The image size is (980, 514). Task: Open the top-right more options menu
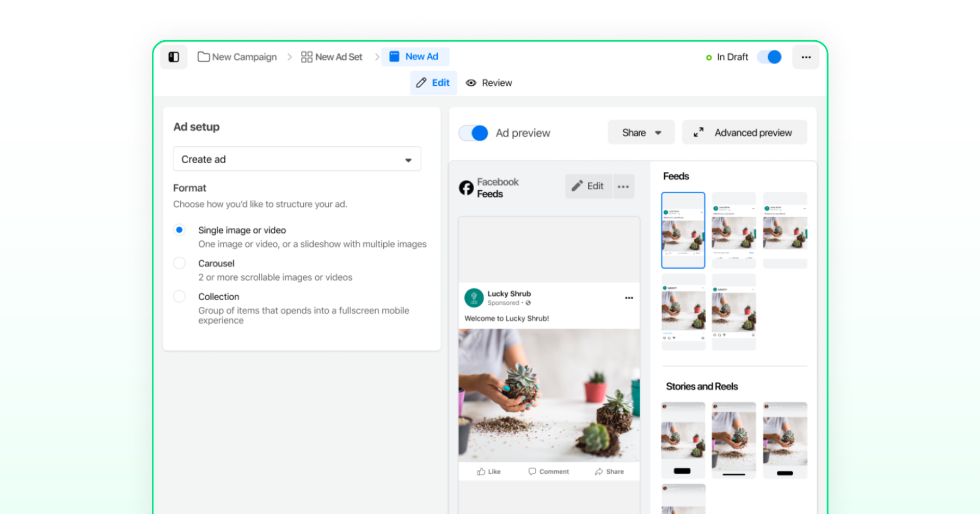click(x=806, y=57)
